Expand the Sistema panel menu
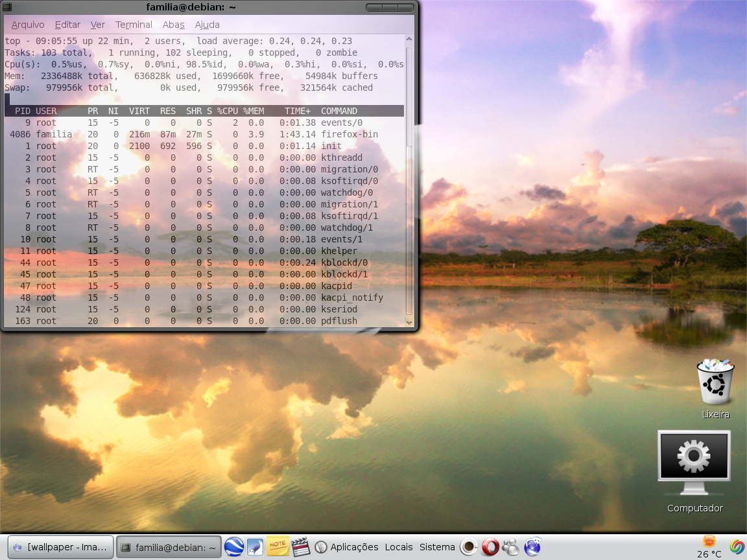The image size is (747, 560). (x=437, y=546)
